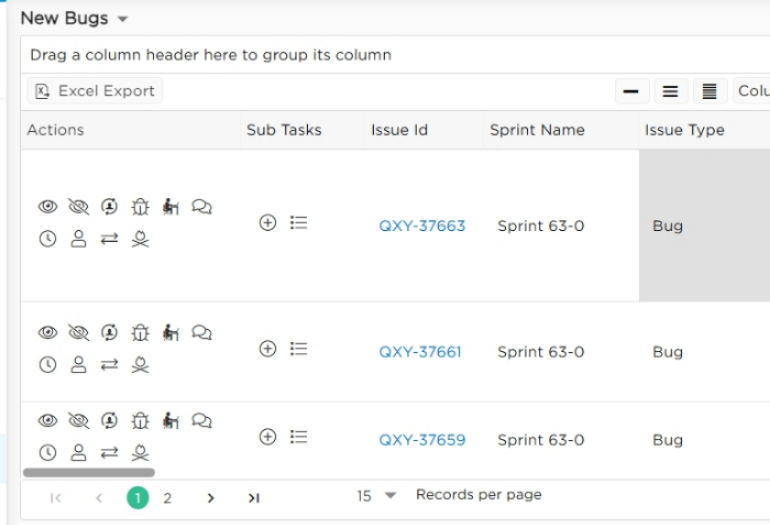Open issue link QXY-37663
This screenshot has height=525, width=770.
coord(422,226)
